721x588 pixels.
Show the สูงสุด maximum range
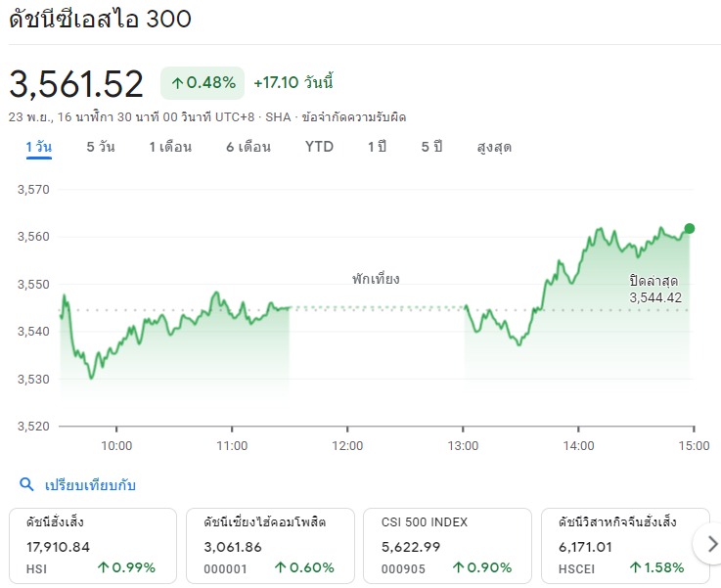494,147
